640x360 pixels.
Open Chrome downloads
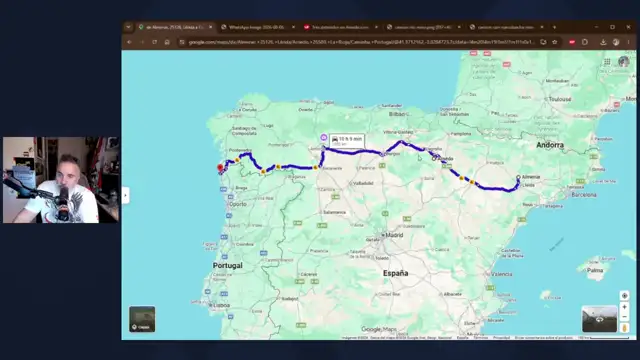pos(603,42)
